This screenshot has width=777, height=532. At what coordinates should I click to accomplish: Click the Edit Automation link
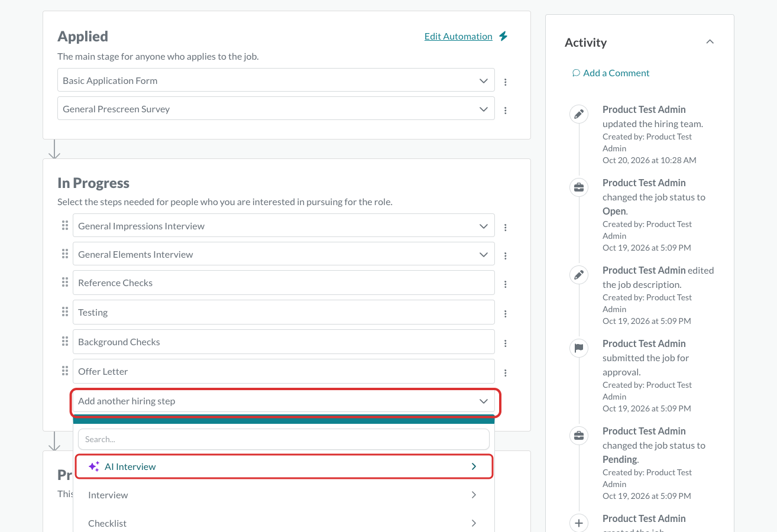(x=458, y=36)
